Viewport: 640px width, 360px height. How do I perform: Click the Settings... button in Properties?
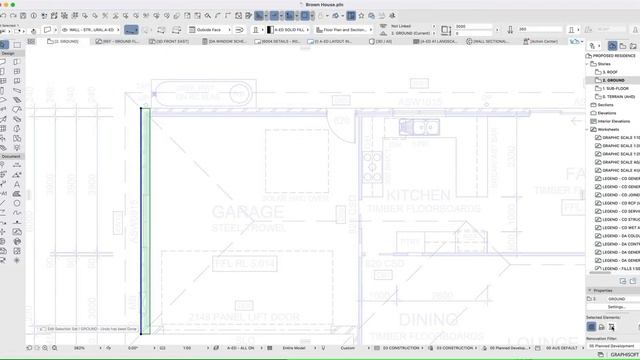pyautogui.click(x=616, y=307)
